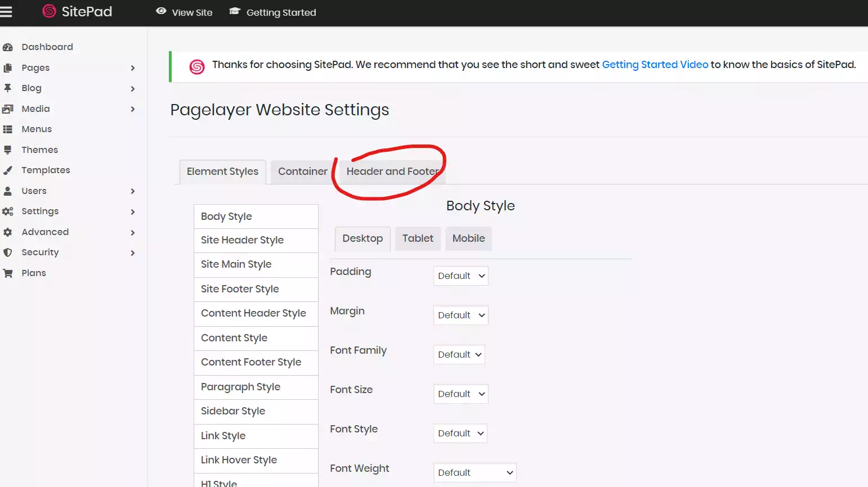868x487 pixels.
Task: Expand the Blog submenu chevron
Action: 133,89
